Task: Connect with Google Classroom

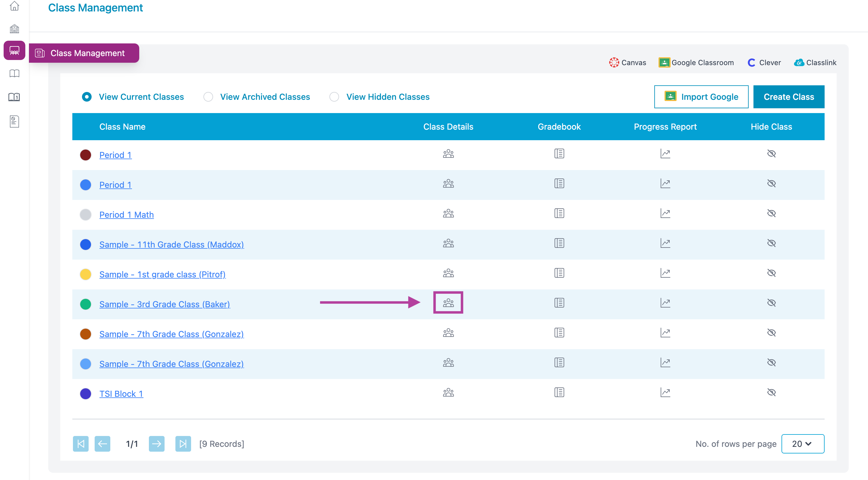Action: click(x=696, y=62)
